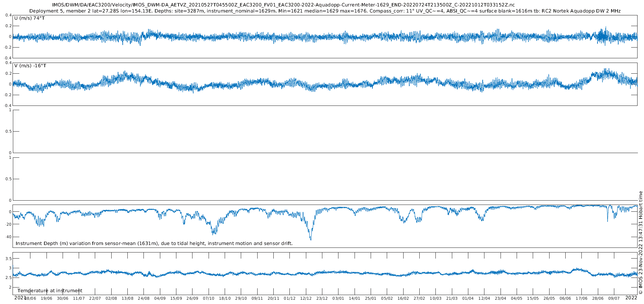The image size is (644, 304).
Task: Click the '14/01' date tick label
Action: coord(355,298)
